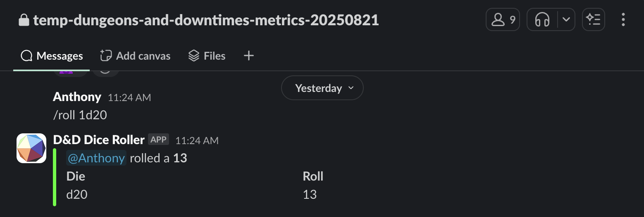Open the Yesterday date jump dropdown
This screenshot has height=217, width=644.
[322, 88]
